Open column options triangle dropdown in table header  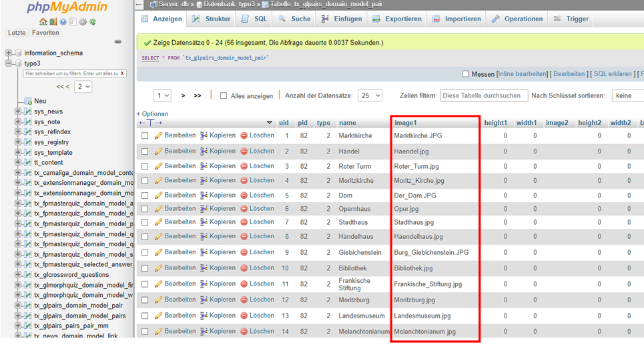pos(270,123)
